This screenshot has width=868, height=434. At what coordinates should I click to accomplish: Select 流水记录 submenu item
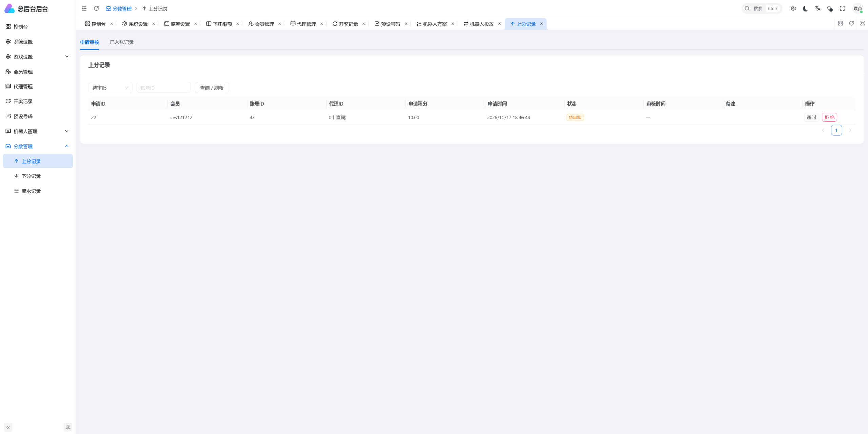[38, 191]
